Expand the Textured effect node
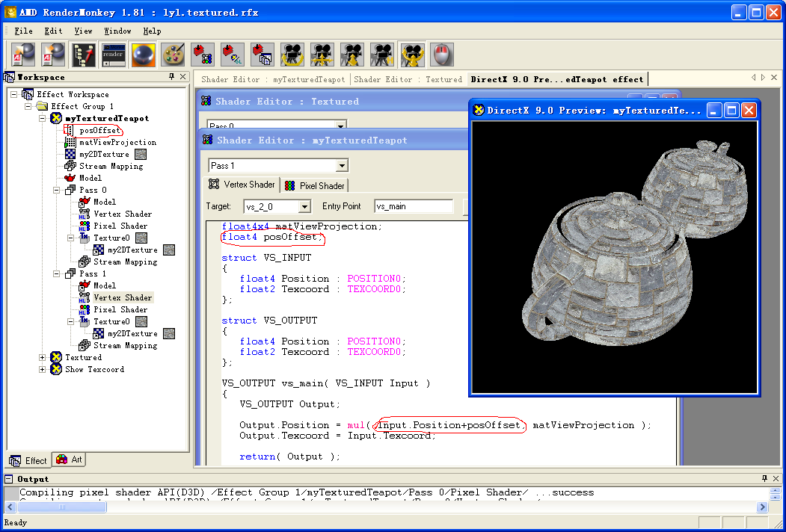786x532 pixels. 42,357
